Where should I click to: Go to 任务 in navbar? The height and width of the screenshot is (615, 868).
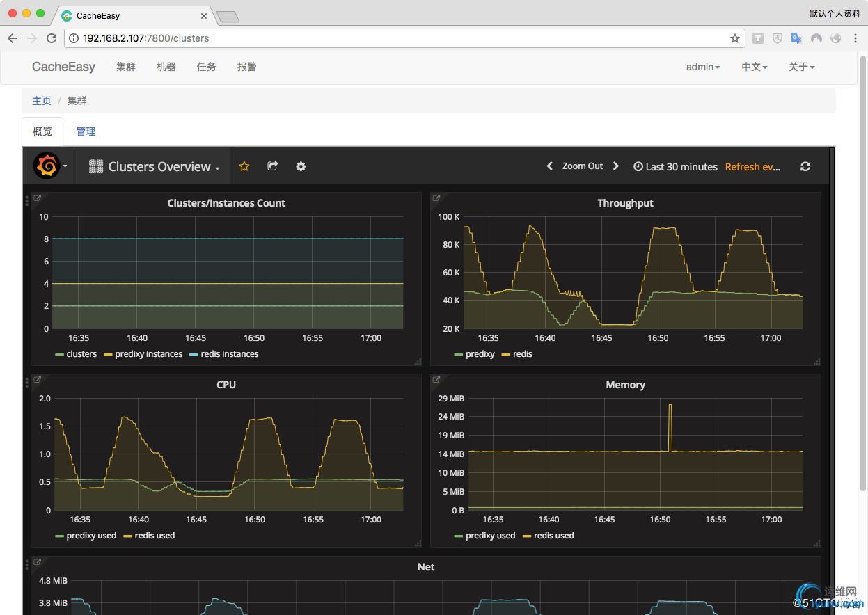pyautogui.click(x=207, y=67)
